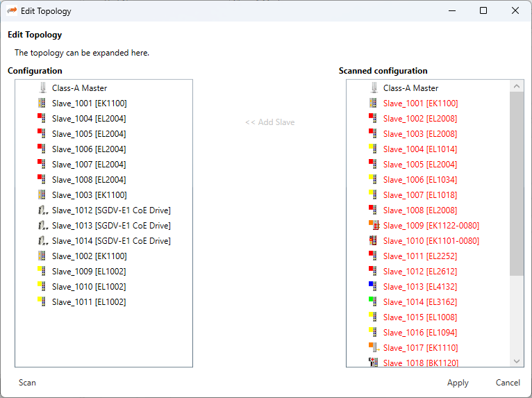
Task: Click the red icon beside Slave_1004 [EL2004]
Action: (42, 119)
